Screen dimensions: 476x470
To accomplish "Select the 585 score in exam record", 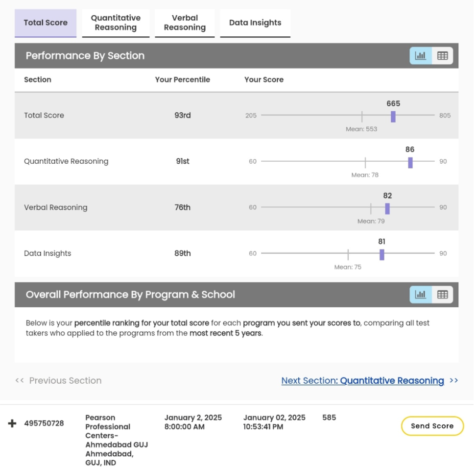I will pos(329,418).
